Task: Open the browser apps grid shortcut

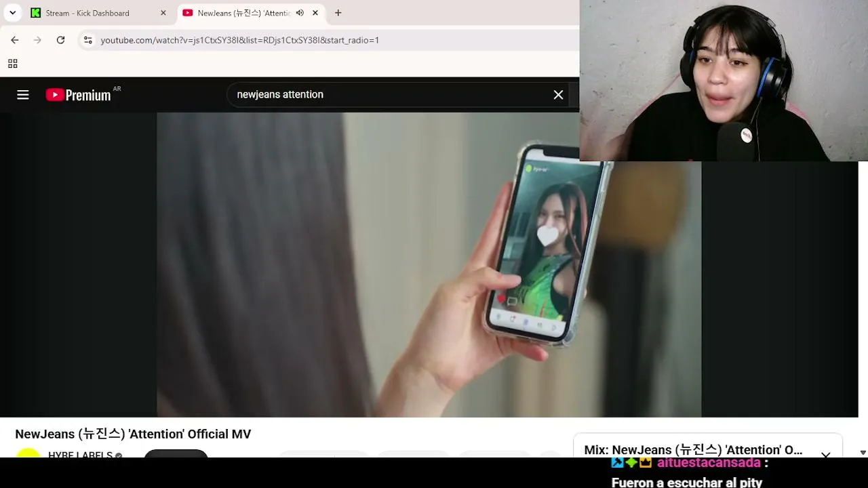Action: [x=12, y=64]
